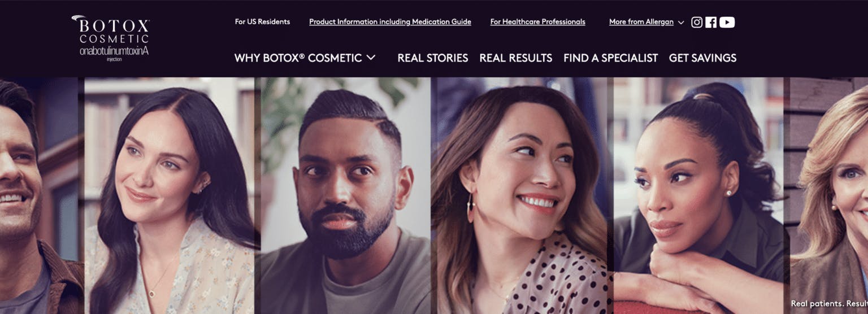
Task: Expand the Why Botox Cosmetic chevron
Action: tap(371, 58)
